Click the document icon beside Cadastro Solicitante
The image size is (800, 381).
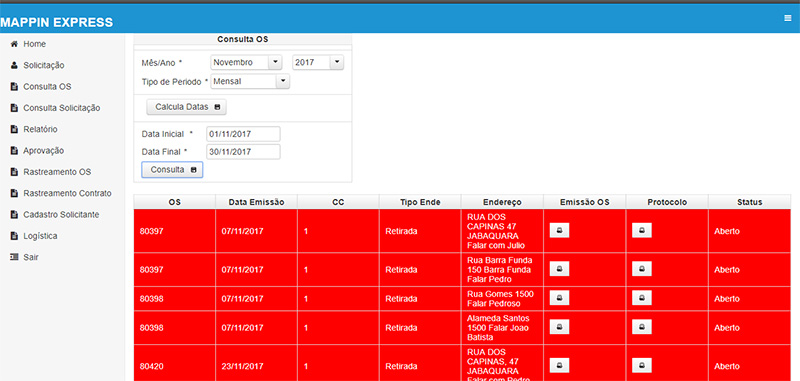pos(14,215)
